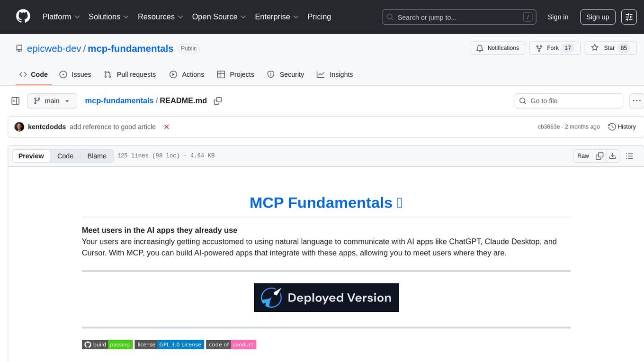Click the repository book icon
644x362 pixels.
[19, 48]
